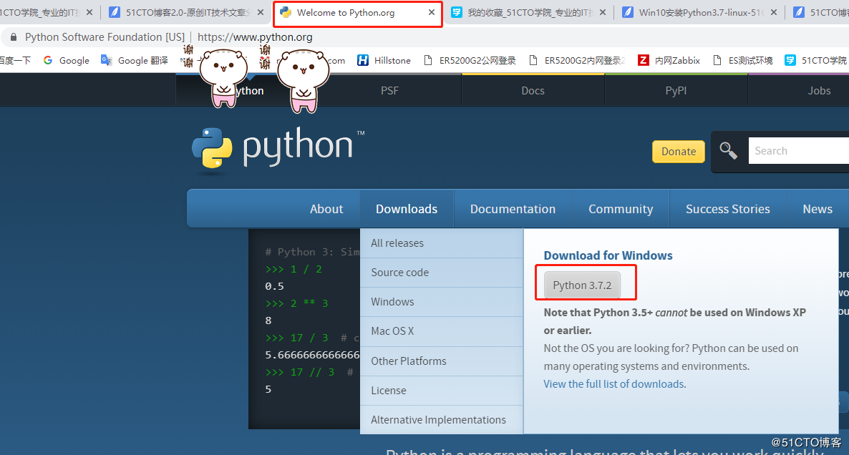Select Alternative Implementations in Downloads submenu
The image size is (849, 455).
[441, 420]
